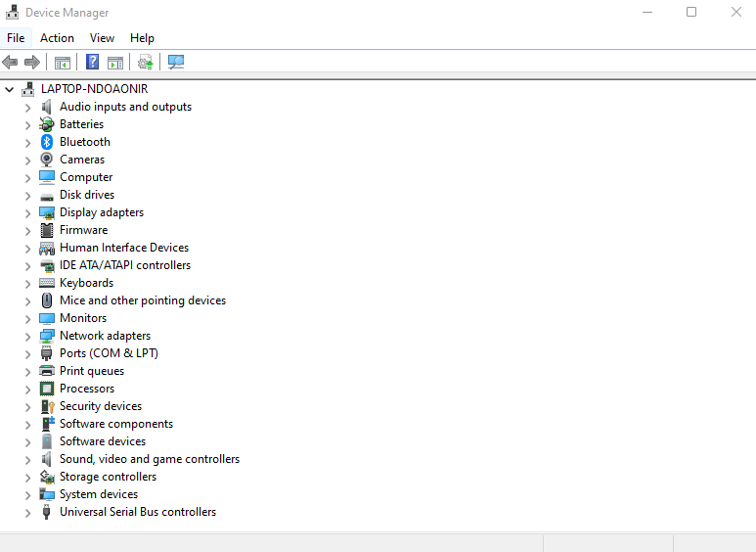
Task: Click the Help toolbar icon with question mark
Action: (92, 63)
